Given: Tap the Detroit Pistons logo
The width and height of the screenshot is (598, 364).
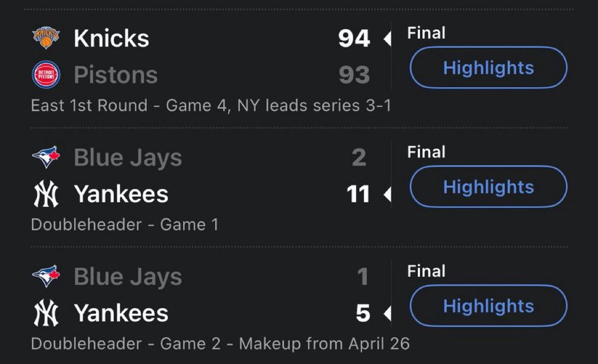Looking at the screenshot, I should (x=46, y=75).
